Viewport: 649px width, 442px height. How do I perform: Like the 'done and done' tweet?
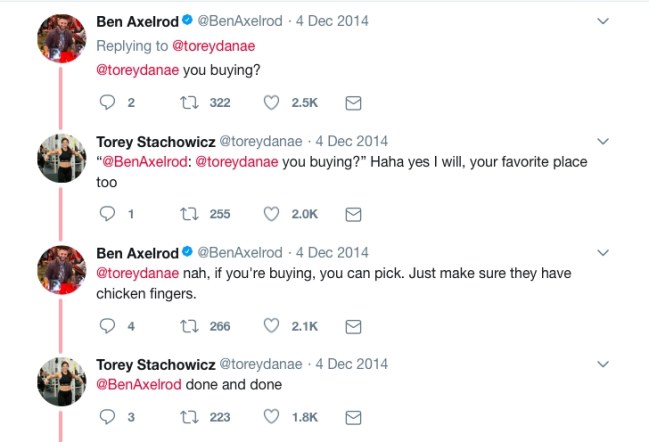point(271,417)
